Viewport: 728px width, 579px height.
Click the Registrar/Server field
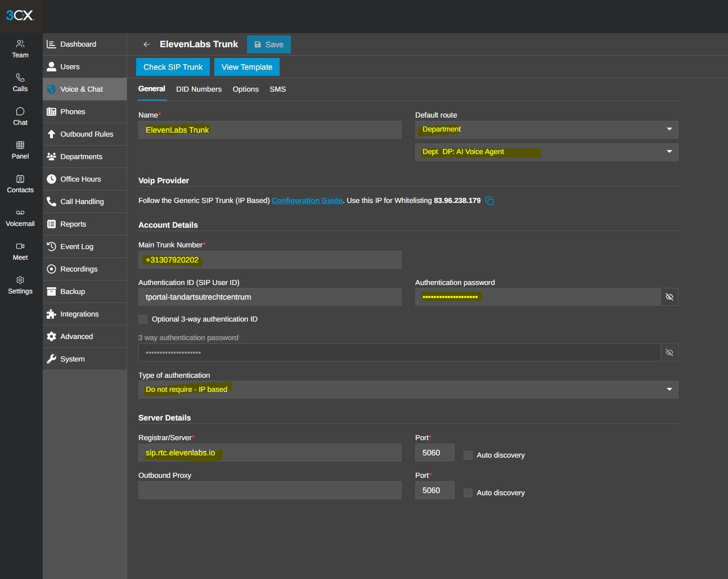pyautogui.click(x=270, y=453)
